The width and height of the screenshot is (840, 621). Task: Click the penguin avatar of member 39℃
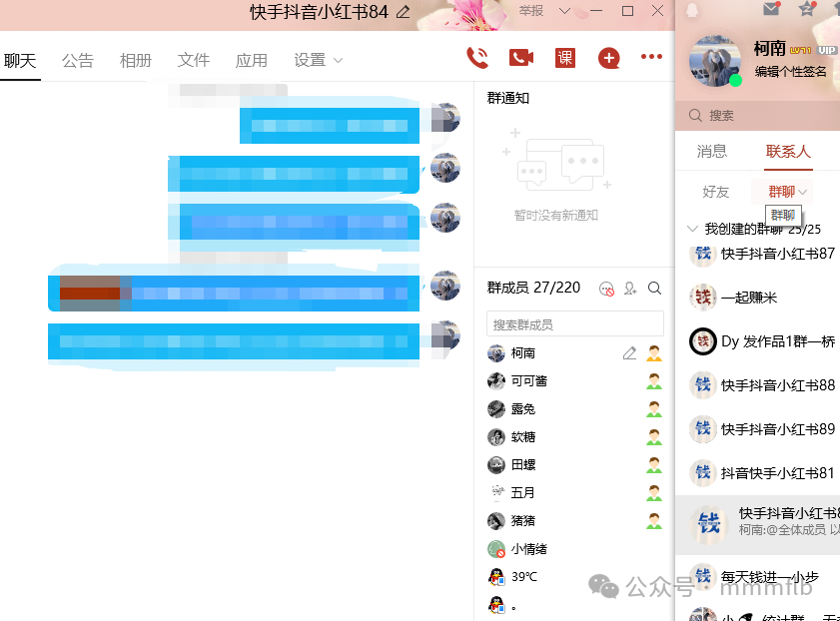[496, 576]
